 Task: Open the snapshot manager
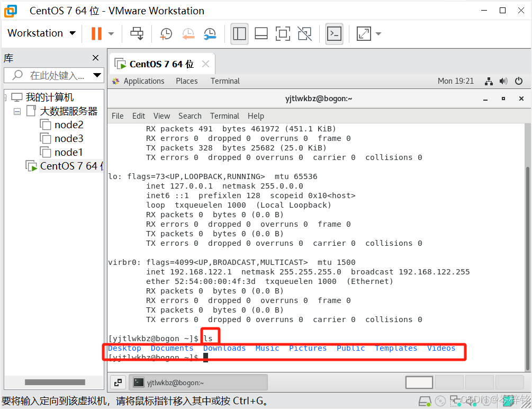coord(210,33)
